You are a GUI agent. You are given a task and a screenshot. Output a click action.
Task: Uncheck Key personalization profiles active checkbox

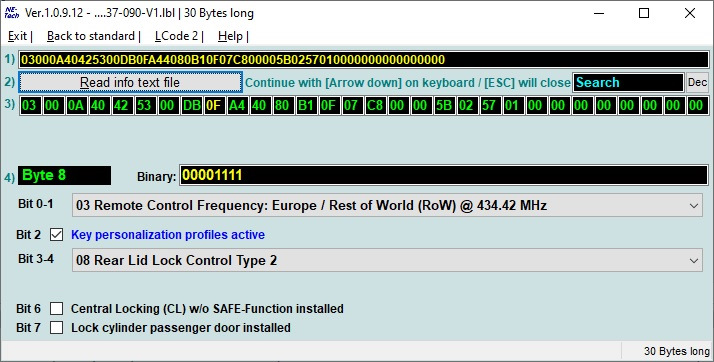click(56, 235)
